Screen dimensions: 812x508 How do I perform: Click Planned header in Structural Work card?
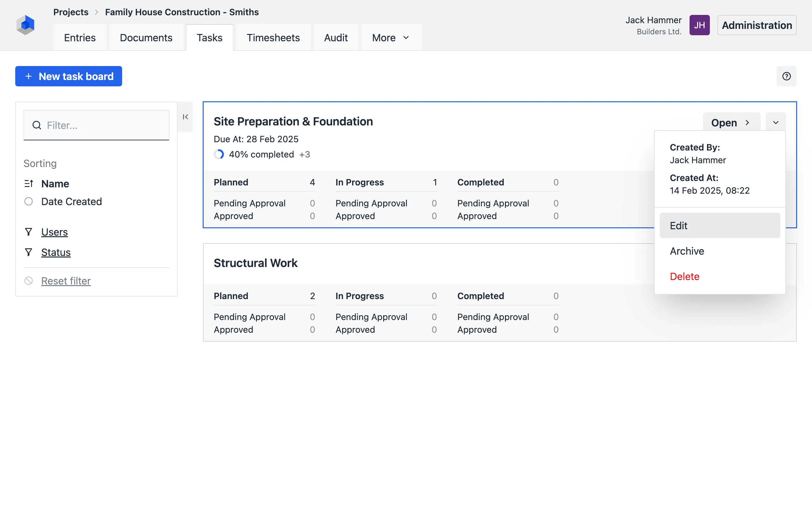[231, 296]
